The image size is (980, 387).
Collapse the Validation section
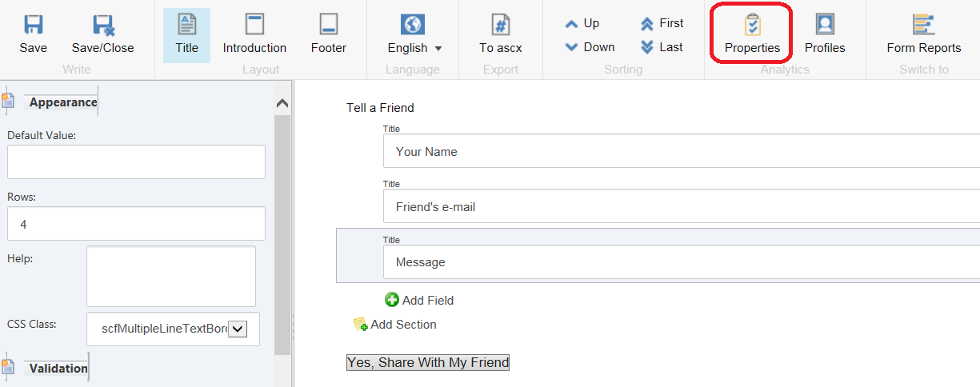58,369
